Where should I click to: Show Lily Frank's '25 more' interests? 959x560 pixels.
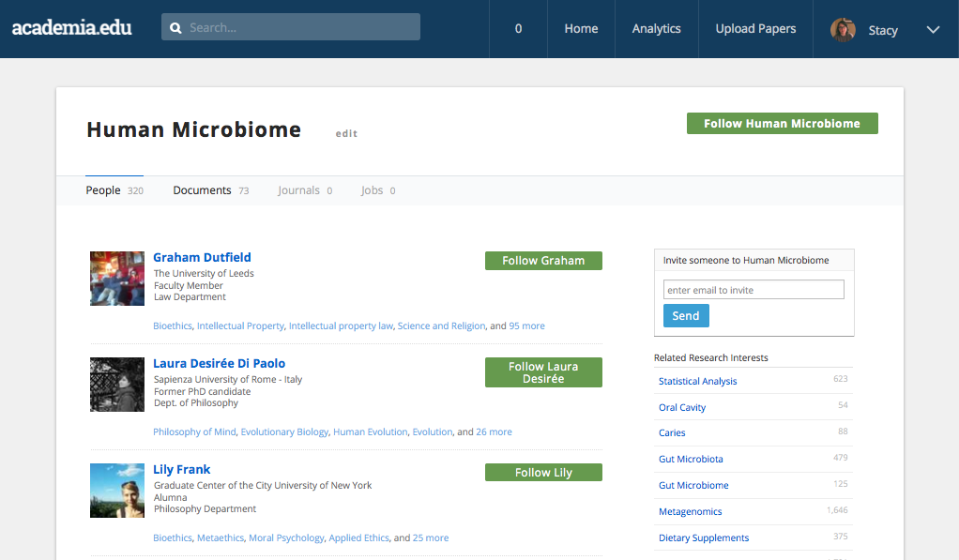[431, 538]
